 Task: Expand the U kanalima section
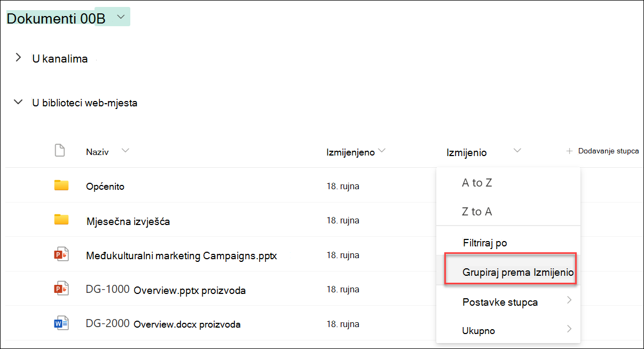(19, 58)
